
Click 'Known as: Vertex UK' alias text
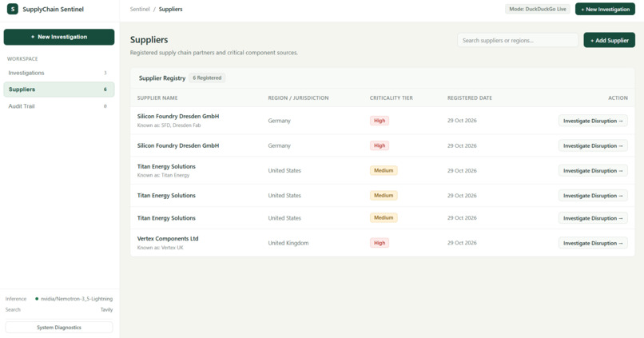tap(160, 248)
